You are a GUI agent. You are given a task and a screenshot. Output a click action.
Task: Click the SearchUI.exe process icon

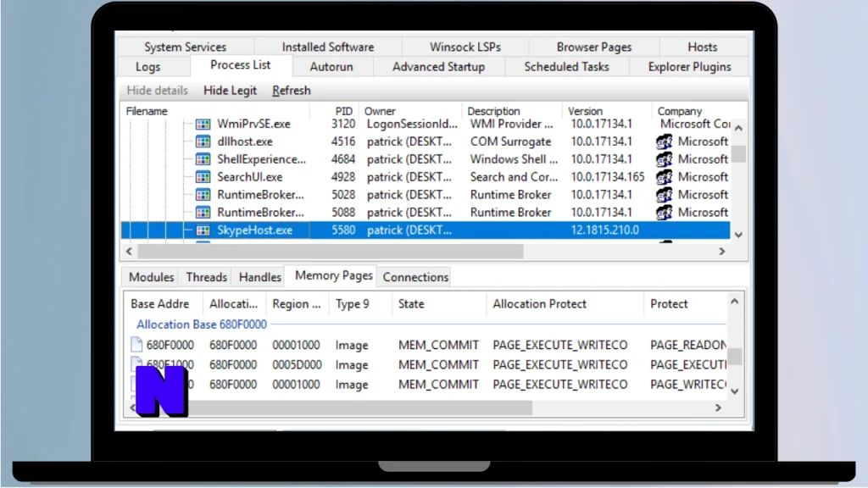[203, 177]
